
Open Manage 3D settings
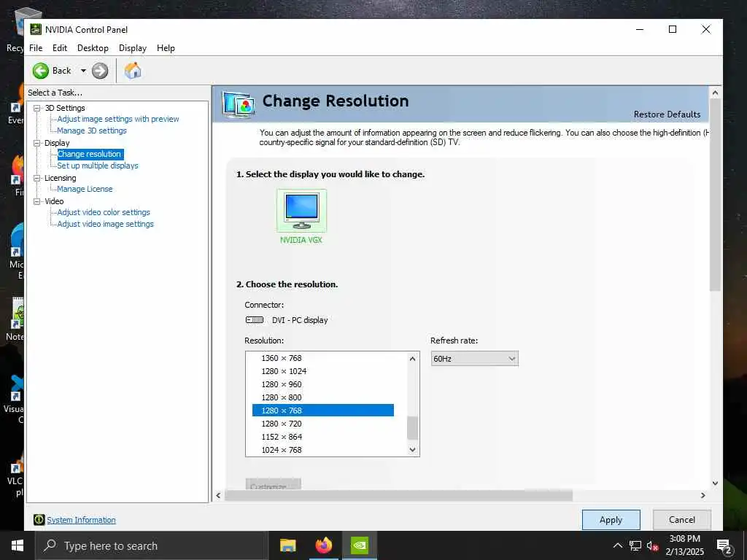point(92,131)
